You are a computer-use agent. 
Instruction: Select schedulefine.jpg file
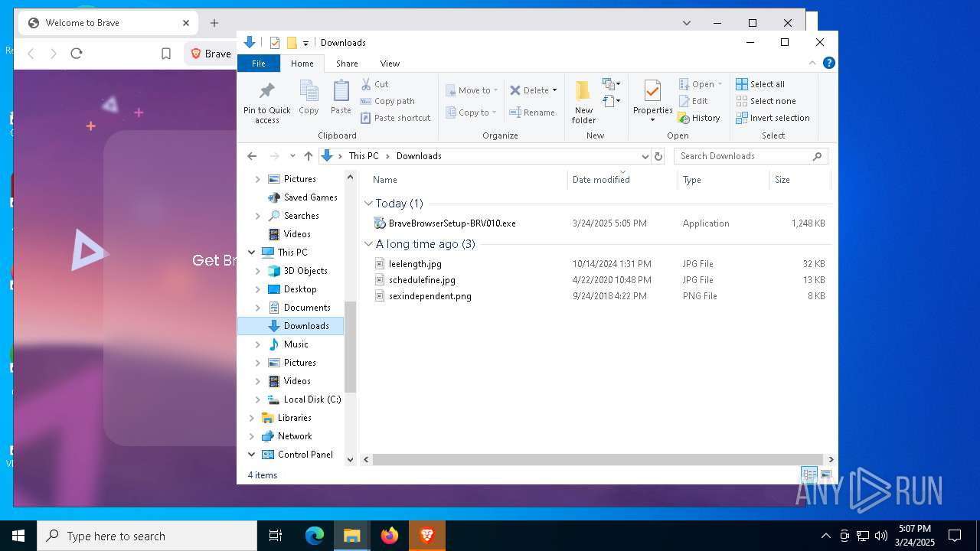click(422, 280)
